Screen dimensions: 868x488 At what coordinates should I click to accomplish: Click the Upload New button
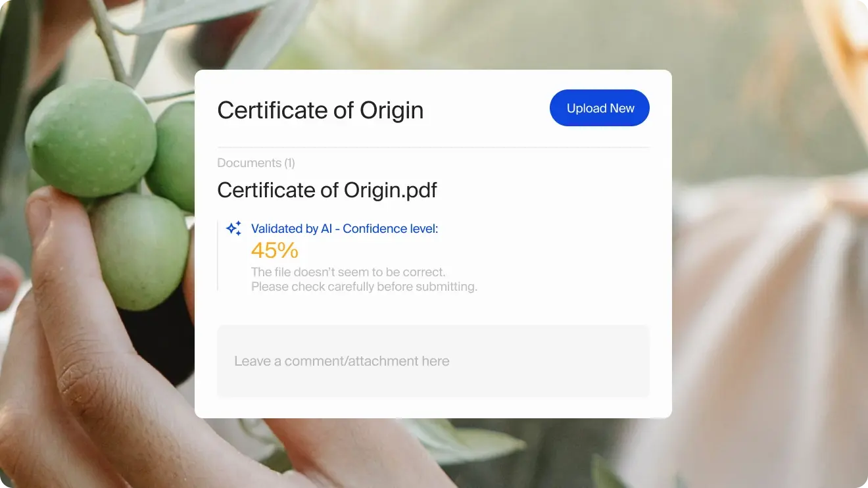(x=600, y=108)
